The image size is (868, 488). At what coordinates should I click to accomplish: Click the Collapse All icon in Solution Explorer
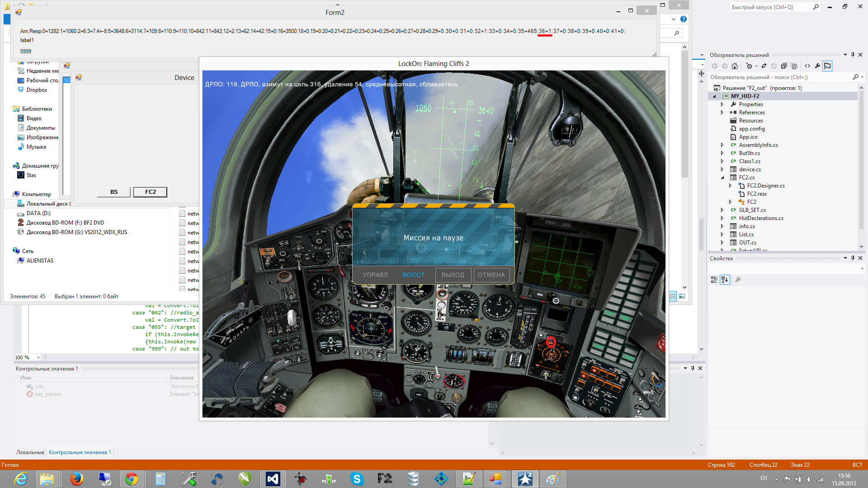click(784, 66)
